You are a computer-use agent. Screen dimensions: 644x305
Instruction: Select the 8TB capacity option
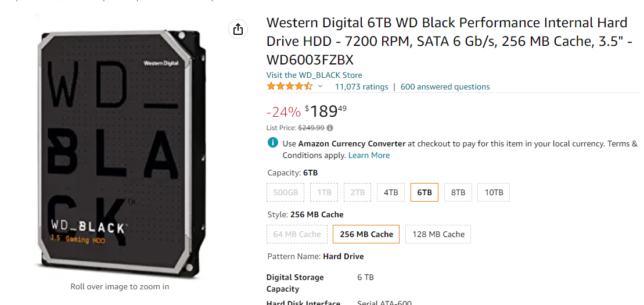(458, 192)
